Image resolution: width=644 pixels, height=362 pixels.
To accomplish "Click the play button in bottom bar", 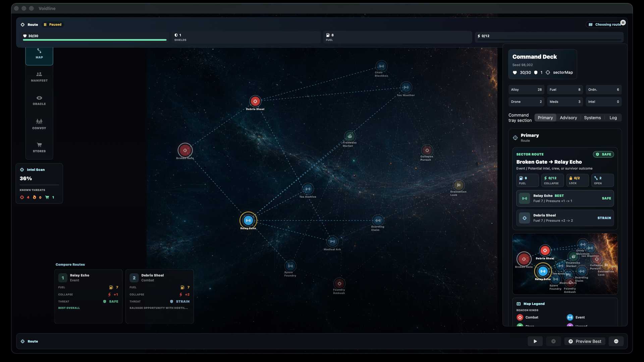I will coord(535,341).
